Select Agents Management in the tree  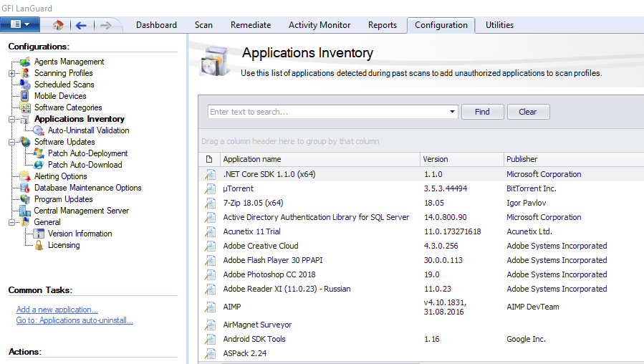point(69,62)
